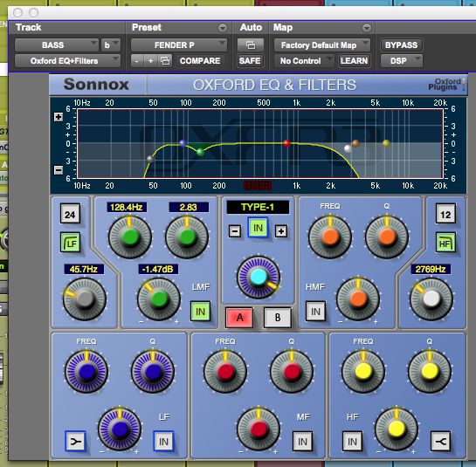
Task: Click the red MF gain knob
Action: click(259, 429)
